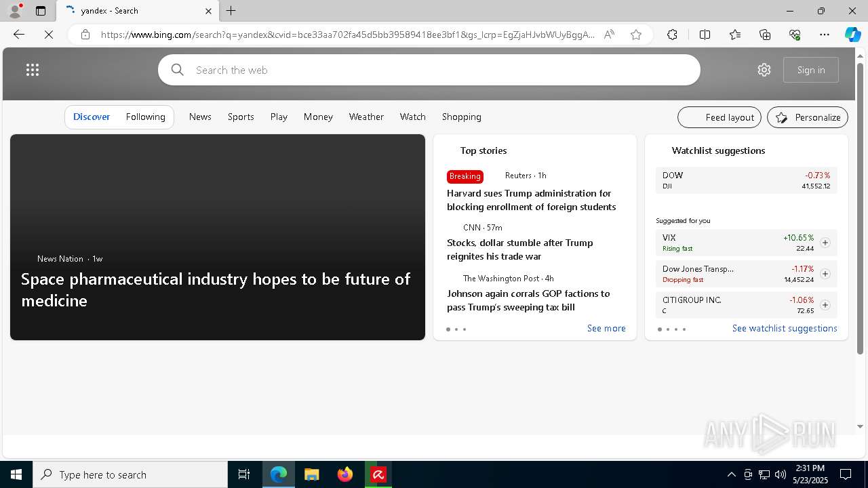Click See more in Top stories
The image size is (868, 488).
pyautogui.click(x=606, y=328)
